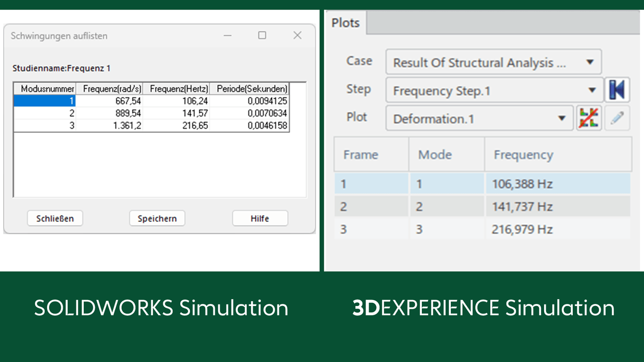This screenshot has height=362, width=644.
Task: Close the Schwingungen auflisten window
Action: pos(297,35)
